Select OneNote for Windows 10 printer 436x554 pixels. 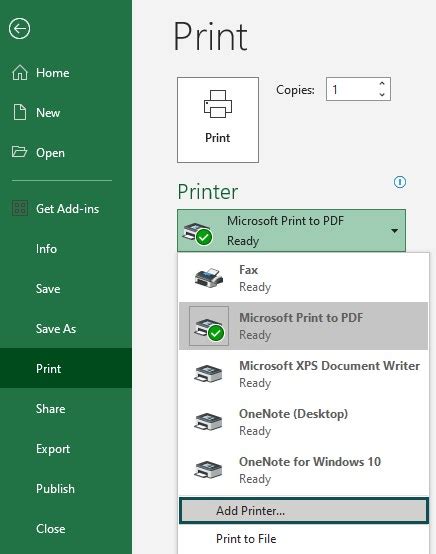tap(304, 470)
